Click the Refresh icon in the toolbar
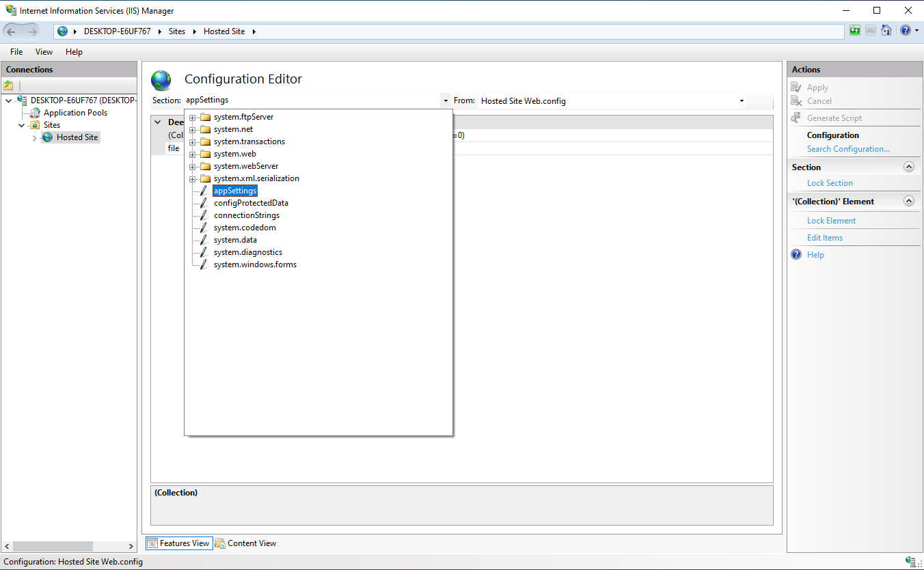 click(855, 31)
